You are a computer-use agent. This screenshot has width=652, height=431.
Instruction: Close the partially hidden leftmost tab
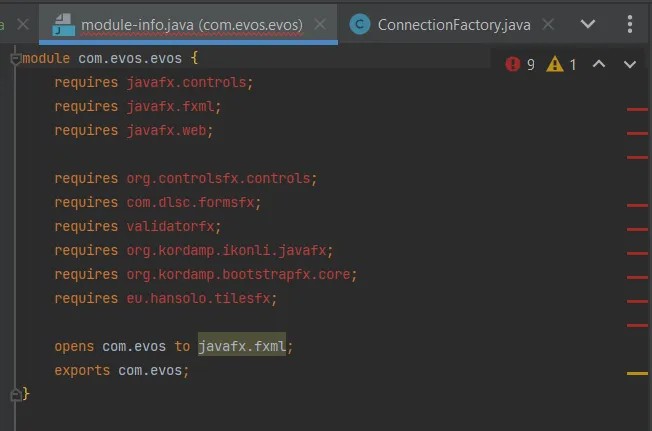point(23,24)
